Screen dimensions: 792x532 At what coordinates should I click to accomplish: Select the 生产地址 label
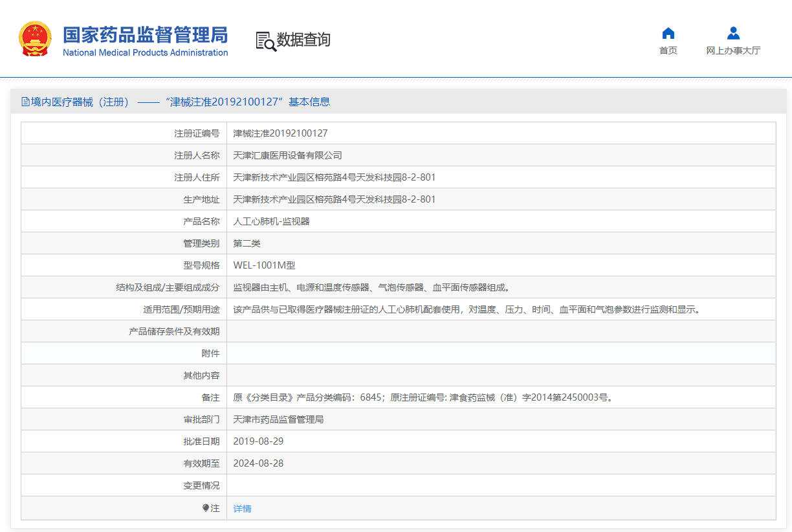point(201,199)
